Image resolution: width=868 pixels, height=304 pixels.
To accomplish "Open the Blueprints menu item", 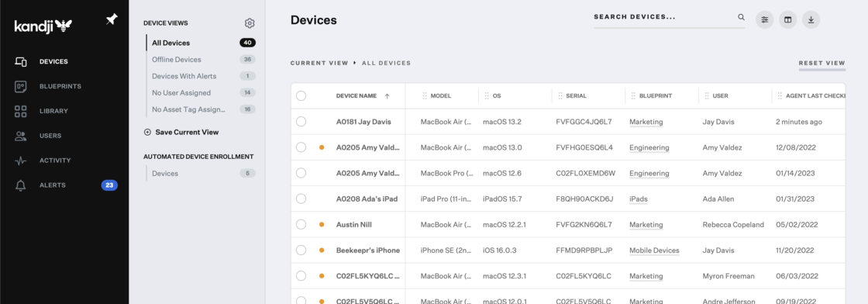I will click(60, 86).
